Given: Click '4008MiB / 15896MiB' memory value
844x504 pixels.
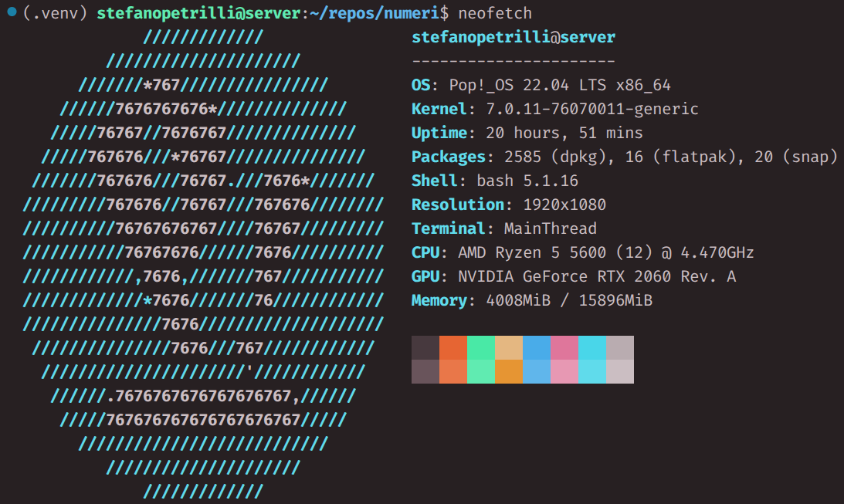Looking at the screenshot, I should 569,300.
